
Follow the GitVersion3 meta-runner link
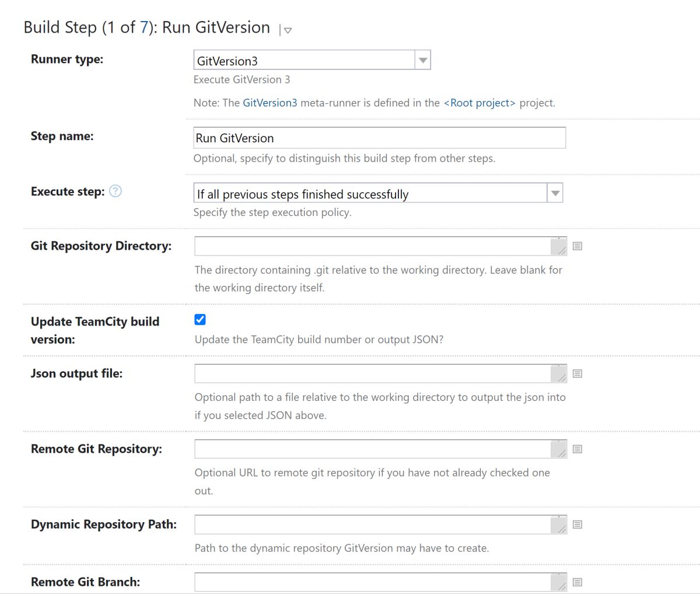click(x=269, y=103)
